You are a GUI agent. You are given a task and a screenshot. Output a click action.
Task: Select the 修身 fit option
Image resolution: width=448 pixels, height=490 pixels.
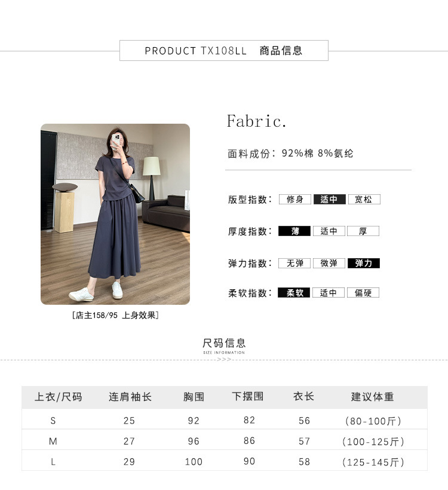click(295, 200)
